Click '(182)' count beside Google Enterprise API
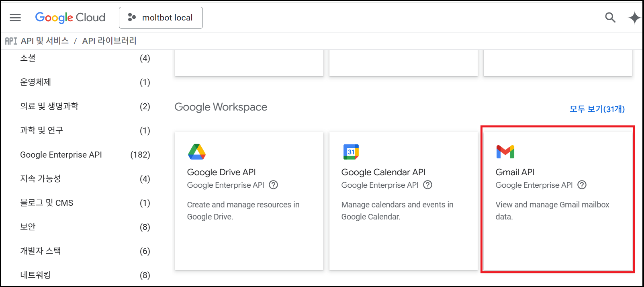This screenshot has width=644, height=287. point(140,155)
